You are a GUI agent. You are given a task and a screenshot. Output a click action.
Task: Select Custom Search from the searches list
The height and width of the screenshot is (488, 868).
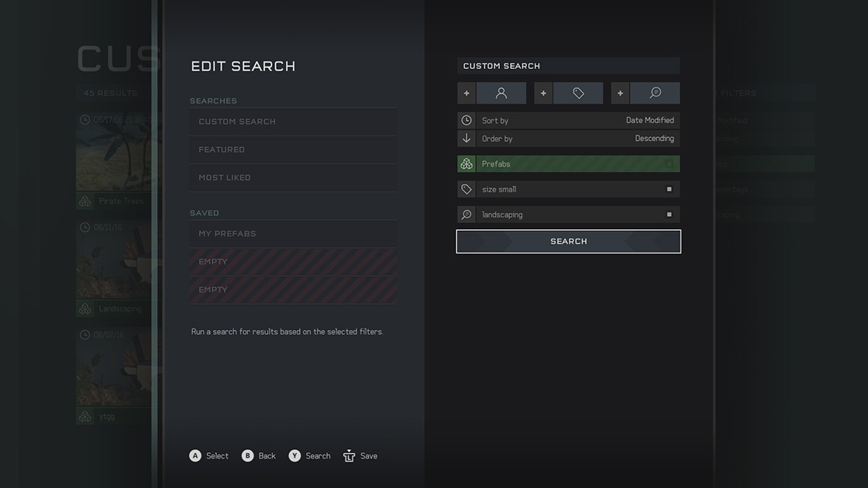293,122
